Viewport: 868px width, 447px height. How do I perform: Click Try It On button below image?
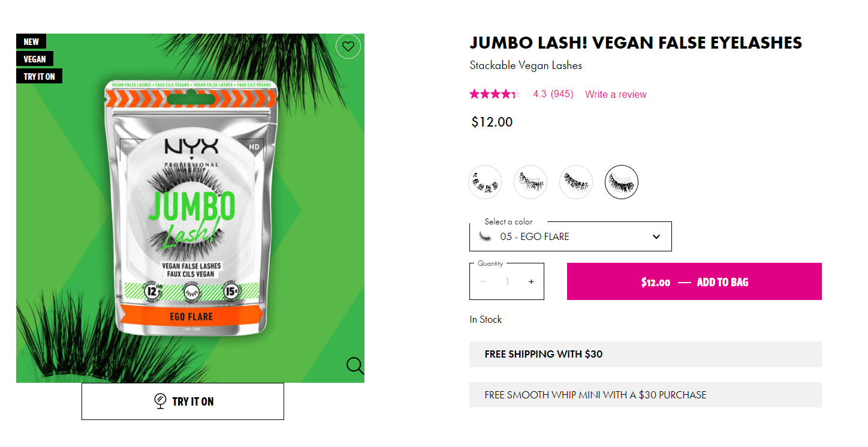[183, 401]
